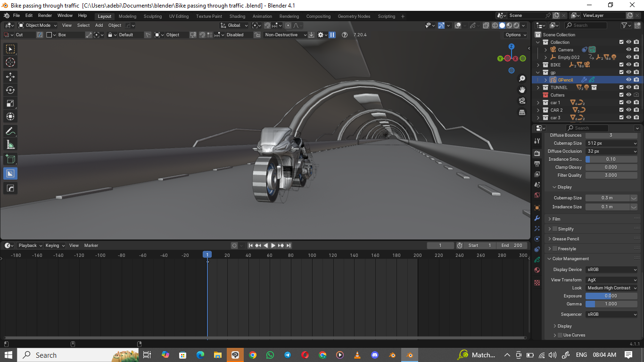The image size is (644, 362).
Task: Open the Tool properties tab
Action: coord(537,140)
